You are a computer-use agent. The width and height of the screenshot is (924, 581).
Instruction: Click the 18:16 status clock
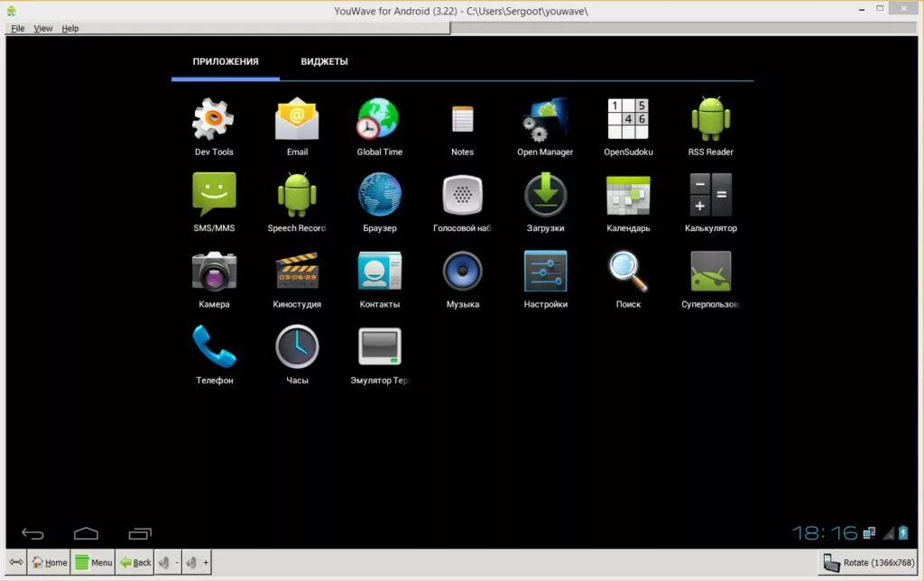tap(825, 533)
